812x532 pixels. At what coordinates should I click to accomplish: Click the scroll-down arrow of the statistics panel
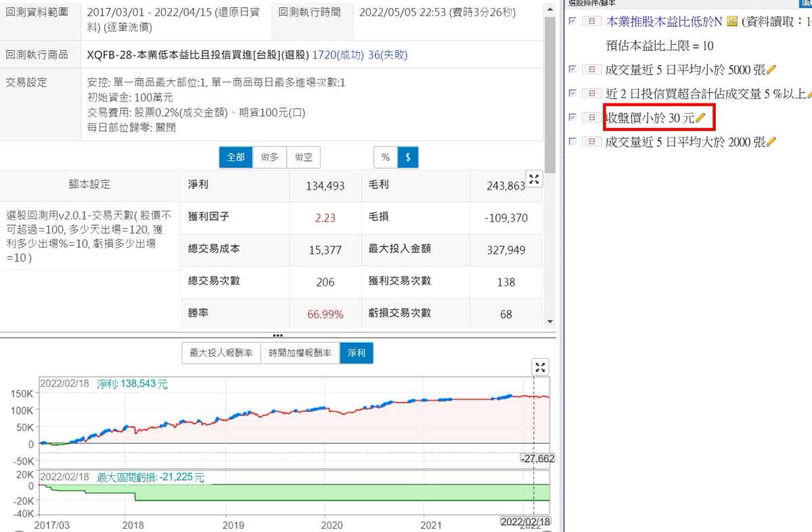coord(549,322)
